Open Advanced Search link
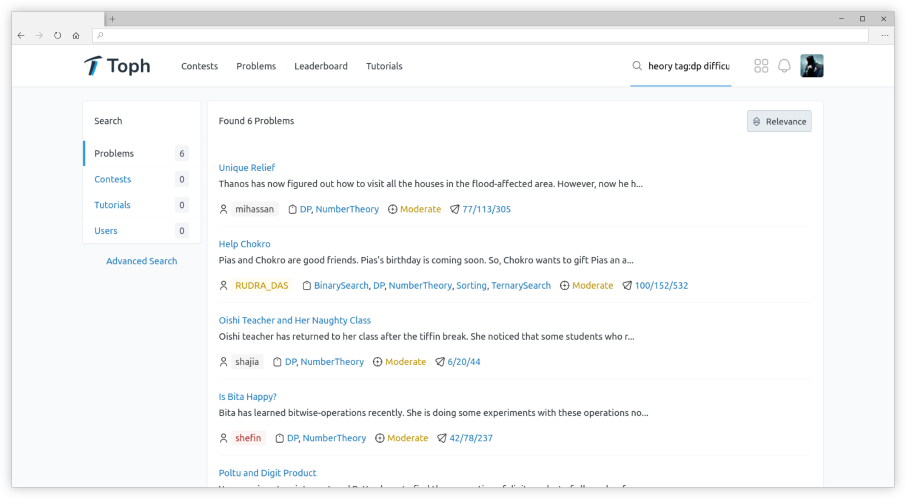The height and width of the screenshot is (499, 906). click(142, 261)
